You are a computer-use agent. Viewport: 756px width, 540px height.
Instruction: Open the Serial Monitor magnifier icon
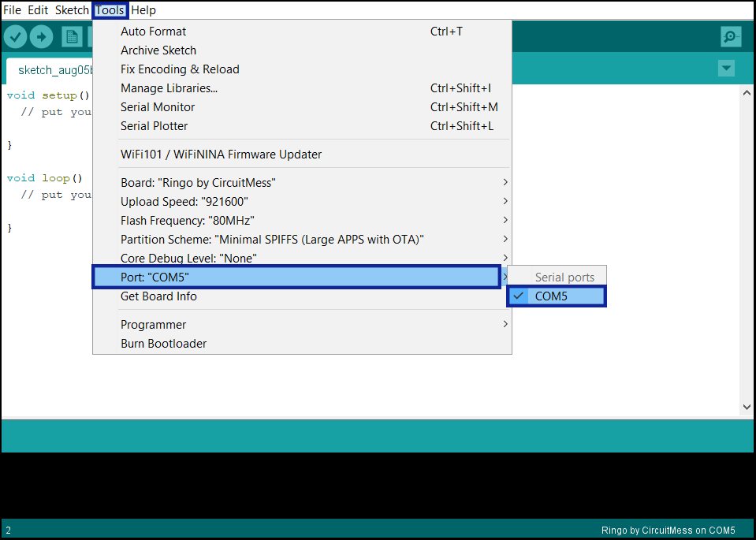pyautogui.click(x=731, y=36)
